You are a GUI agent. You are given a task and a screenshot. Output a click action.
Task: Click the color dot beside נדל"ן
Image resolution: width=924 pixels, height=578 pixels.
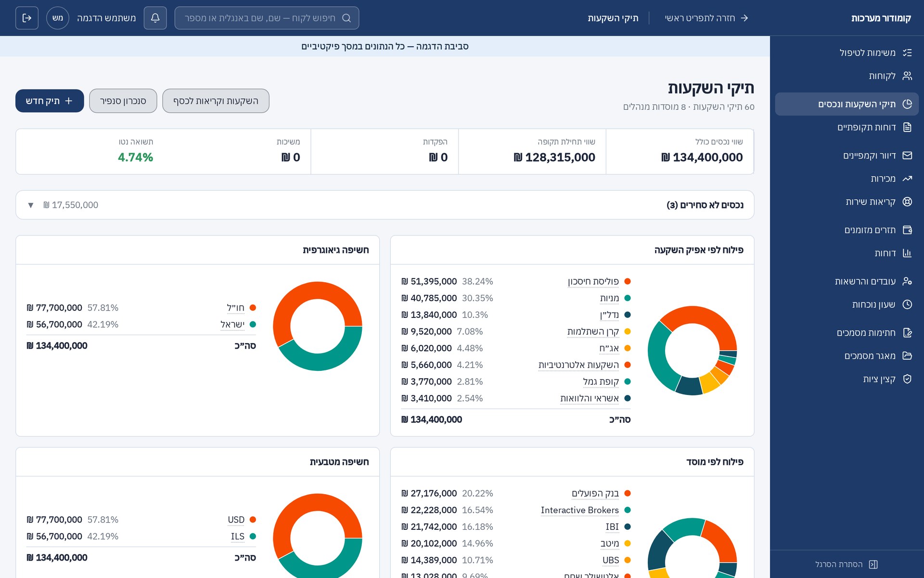(628, 315)
